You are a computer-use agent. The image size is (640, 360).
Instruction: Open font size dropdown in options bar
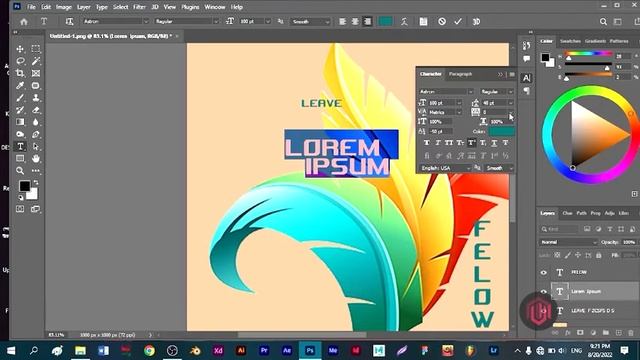pos(268,22)
